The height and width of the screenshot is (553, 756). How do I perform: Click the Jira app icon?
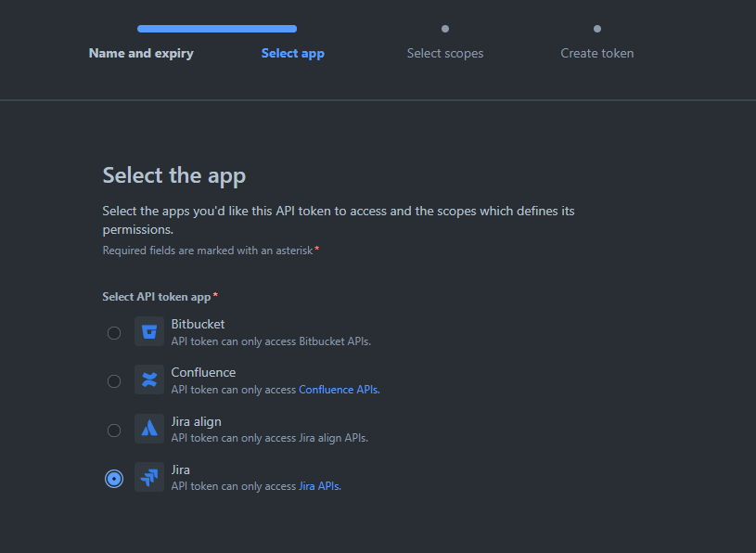click(x=149, y=477)
